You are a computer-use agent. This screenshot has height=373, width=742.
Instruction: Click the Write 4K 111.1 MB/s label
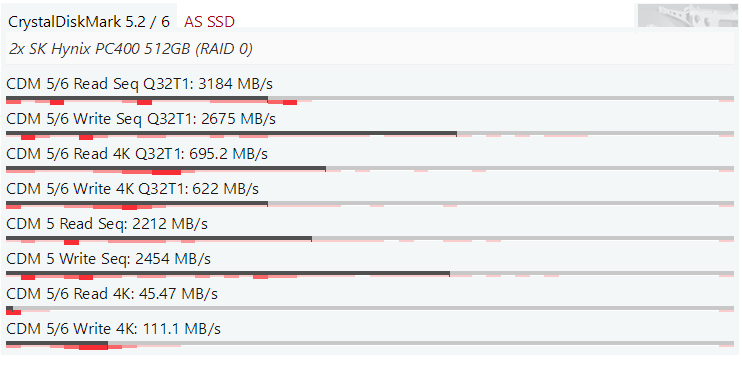[114, 329]
